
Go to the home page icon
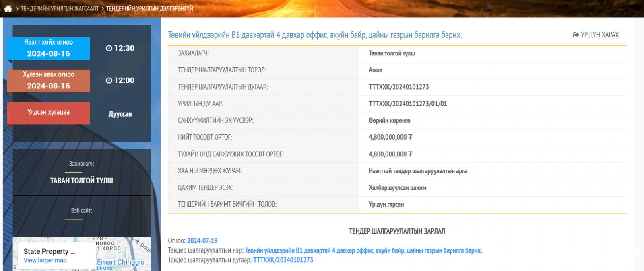coord(8,8)
